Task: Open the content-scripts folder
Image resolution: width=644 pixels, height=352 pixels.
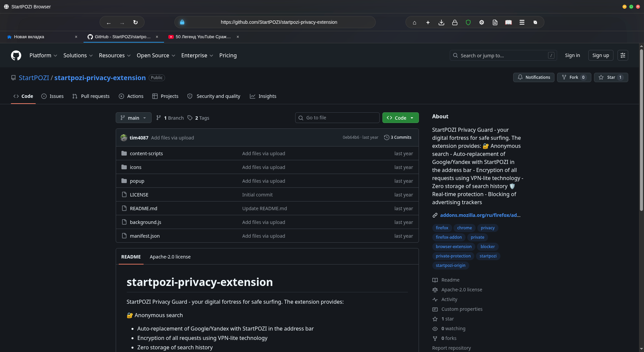Action: click(146, 154)
